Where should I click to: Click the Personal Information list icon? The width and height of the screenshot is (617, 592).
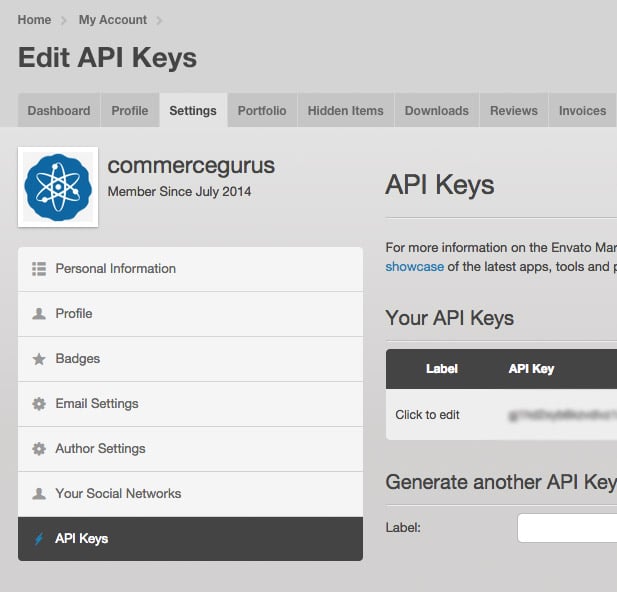[x=39, y=269]
